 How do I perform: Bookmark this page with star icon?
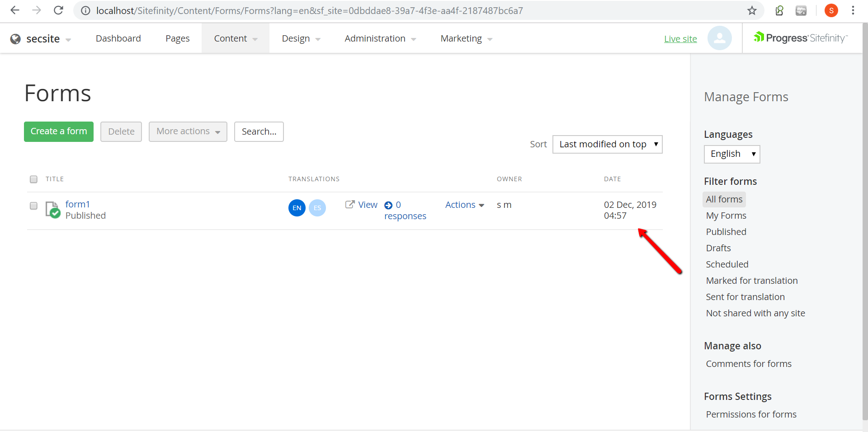point(752,10)
